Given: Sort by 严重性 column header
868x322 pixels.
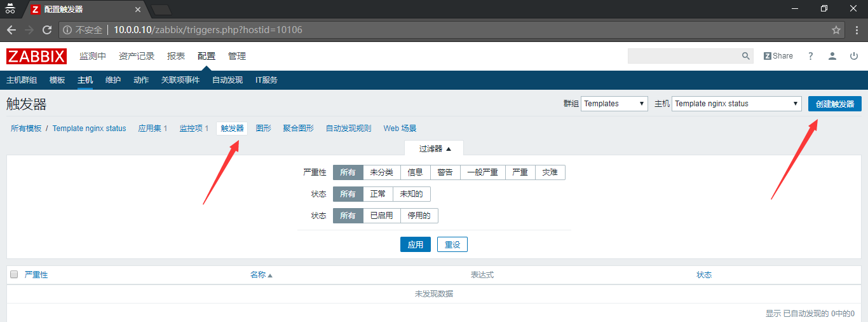Looking at the screenshot, I should [x=36, y=275].
